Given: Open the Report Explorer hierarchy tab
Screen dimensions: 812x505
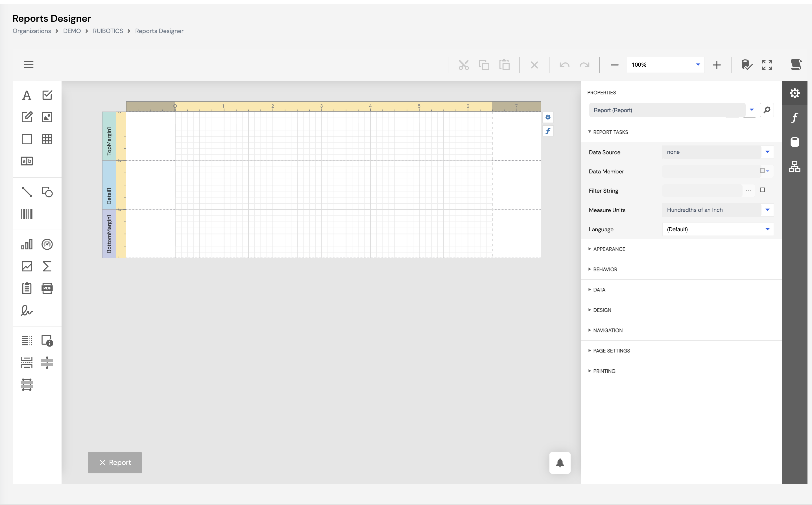Looking at the screenshot, I should click(794, 166).
